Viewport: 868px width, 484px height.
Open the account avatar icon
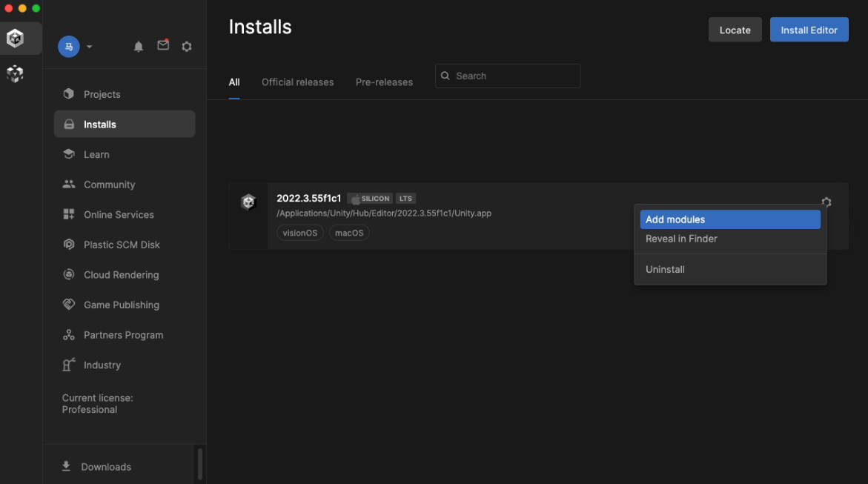point(69,47)
